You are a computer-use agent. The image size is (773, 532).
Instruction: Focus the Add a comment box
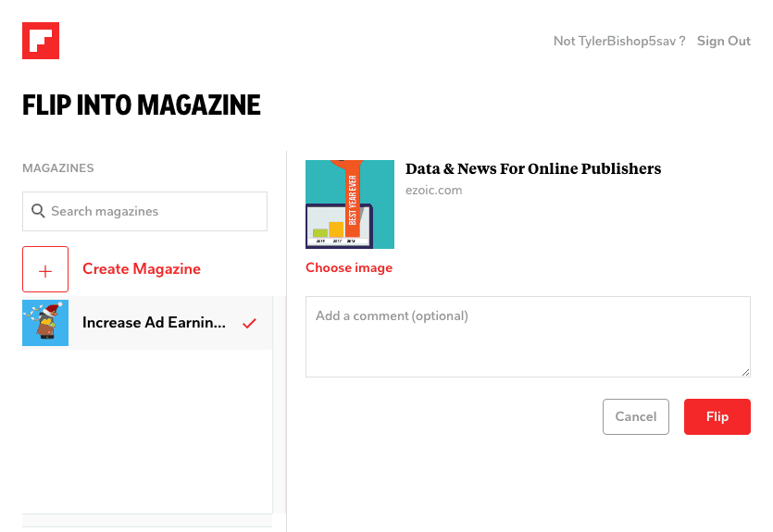click(528, 337)
